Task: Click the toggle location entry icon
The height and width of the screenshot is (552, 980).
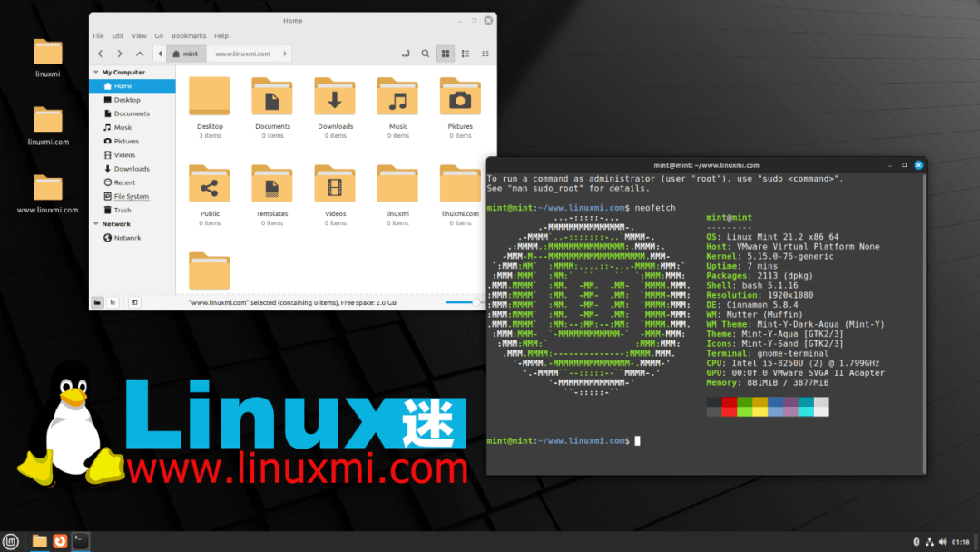Action: [406, 54]
